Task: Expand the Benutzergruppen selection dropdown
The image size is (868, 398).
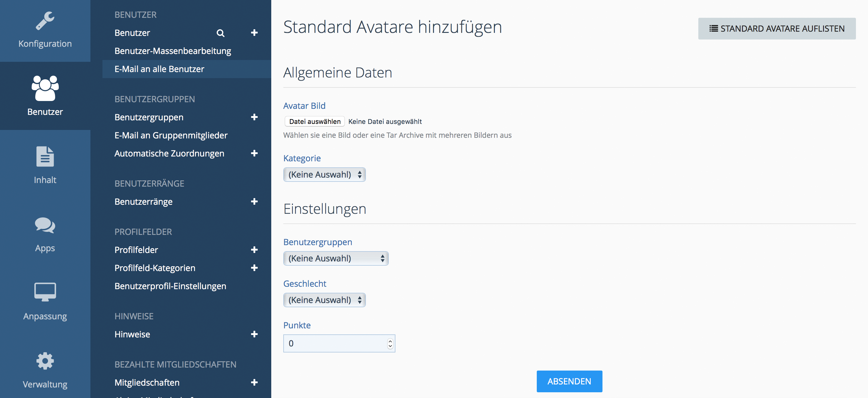Action: [336, 258]
